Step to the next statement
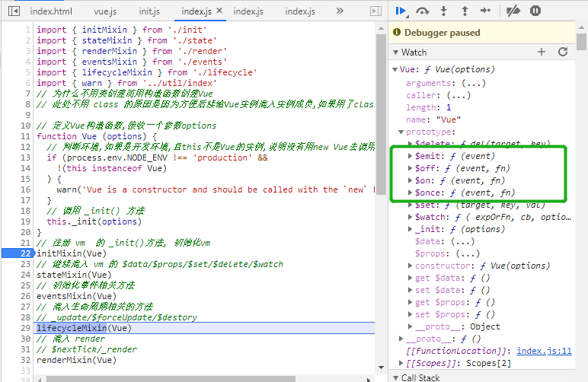 (485, 11)
